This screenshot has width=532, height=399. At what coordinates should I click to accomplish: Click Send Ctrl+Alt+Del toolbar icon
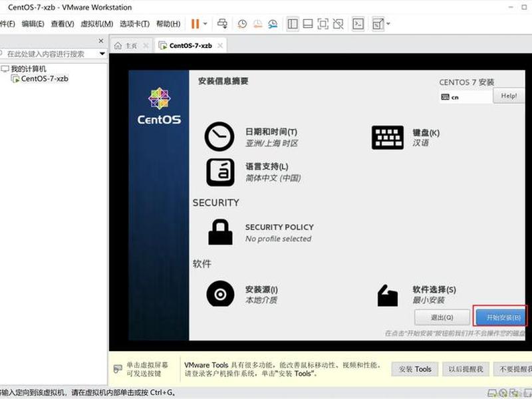click(223, 24)
